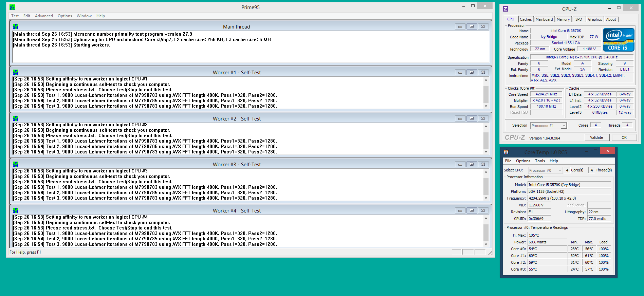Switch to the Mainboard tab in CPU-Z
The width and height of the screenshot is (644, 296).
(544, 19)
